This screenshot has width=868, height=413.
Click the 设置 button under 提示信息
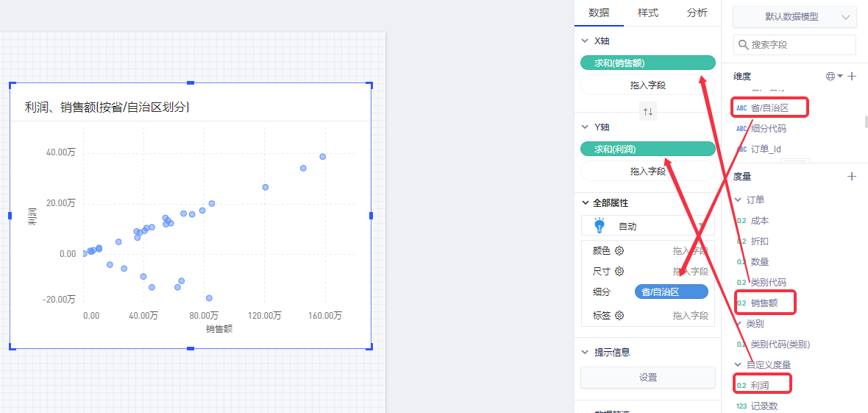648,378
